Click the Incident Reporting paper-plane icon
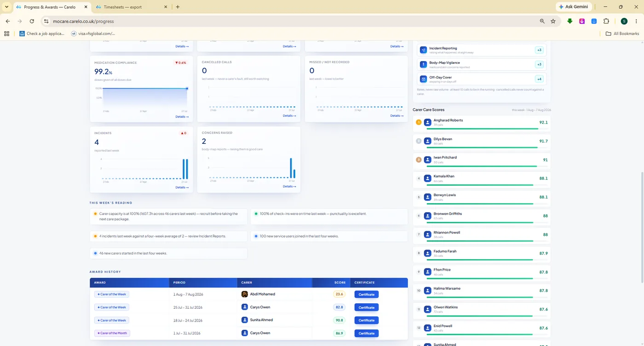Screen dimensions: 644x346 click(x=423, y=50)
